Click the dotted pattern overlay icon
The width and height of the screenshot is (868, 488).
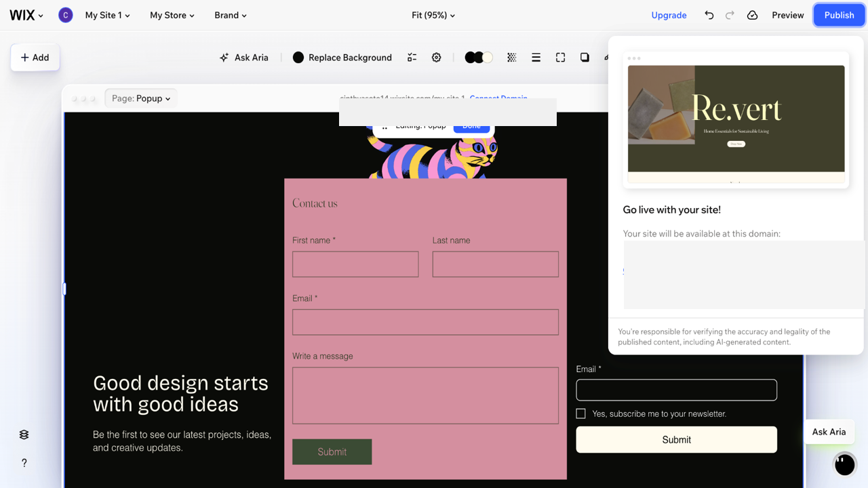click(x=512, y=58)
